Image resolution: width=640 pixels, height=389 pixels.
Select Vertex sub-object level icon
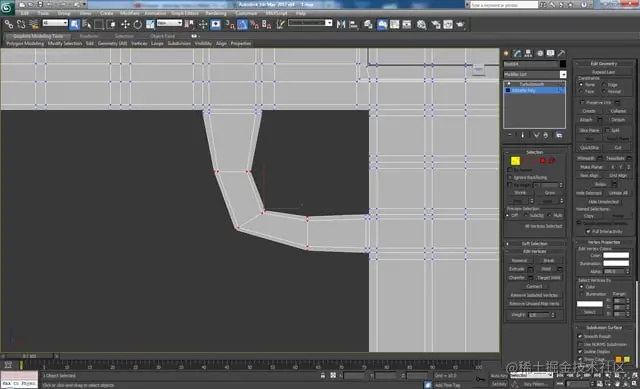[x=516, y=161]
